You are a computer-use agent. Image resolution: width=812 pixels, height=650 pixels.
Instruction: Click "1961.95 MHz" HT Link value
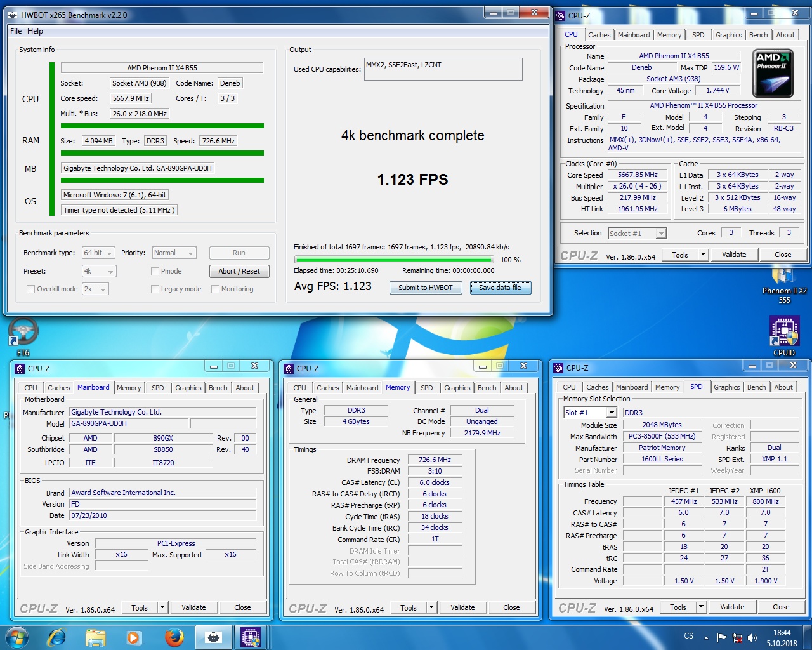click(x=638, y=209)
